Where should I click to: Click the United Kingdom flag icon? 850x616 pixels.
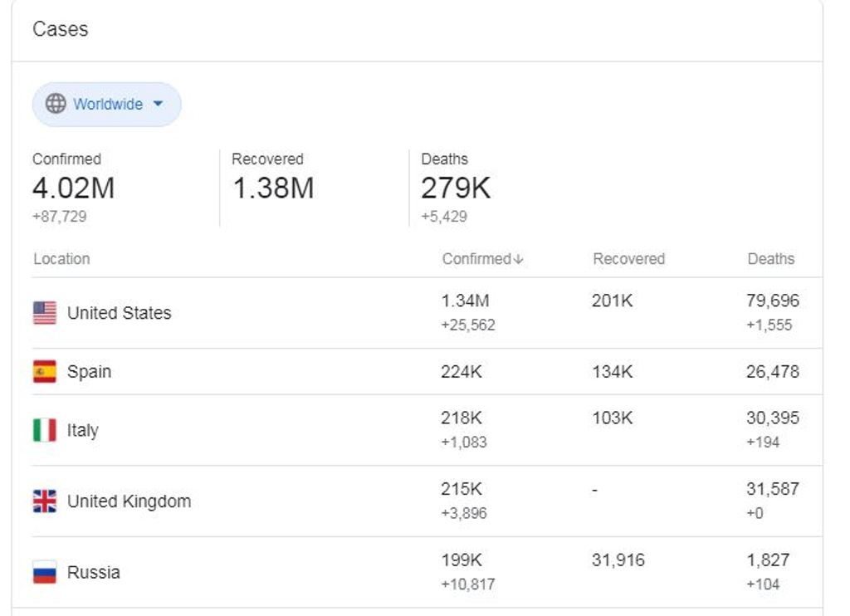point(45,501)
